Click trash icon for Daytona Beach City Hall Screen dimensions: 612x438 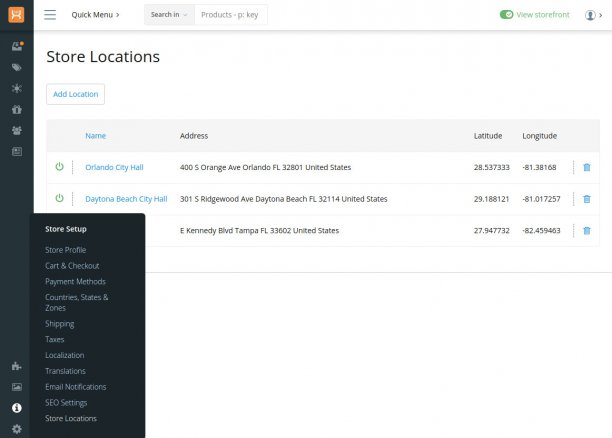(x=587, y=199)
